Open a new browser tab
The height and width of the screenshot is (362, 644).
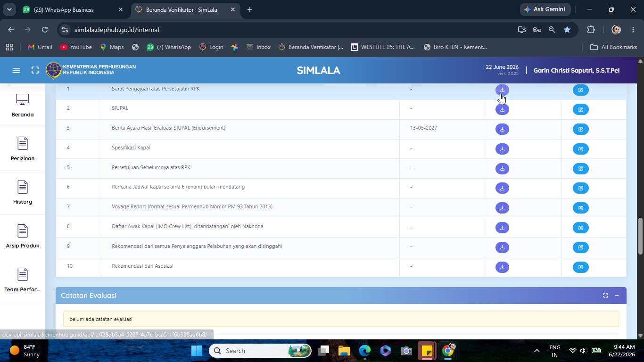pos(250,9)
